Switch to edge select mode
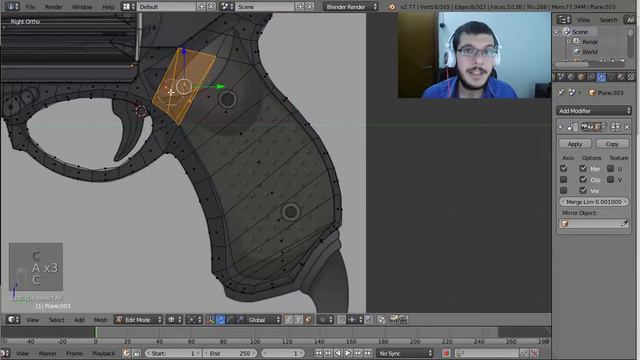Viewport: 640px width, 360px height. tap(299, 320)
